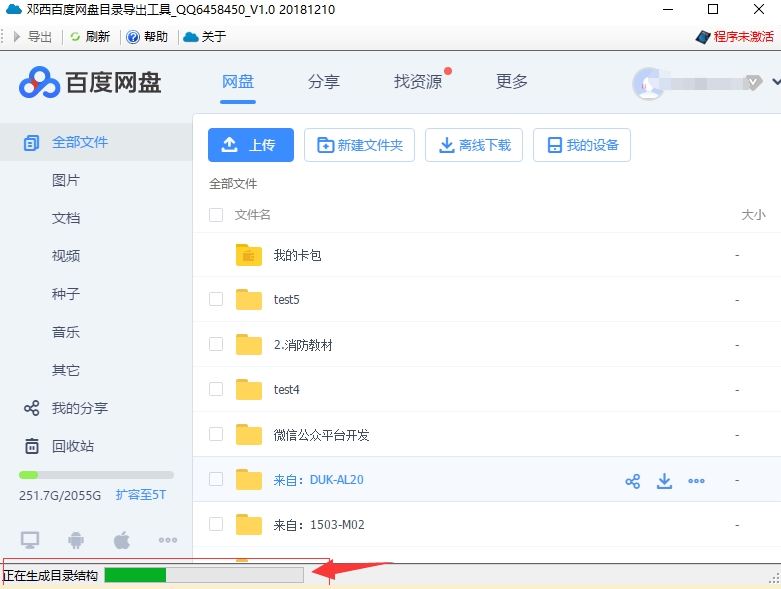
Task: Switch to the 分享 tab
Action: (324, 82)
